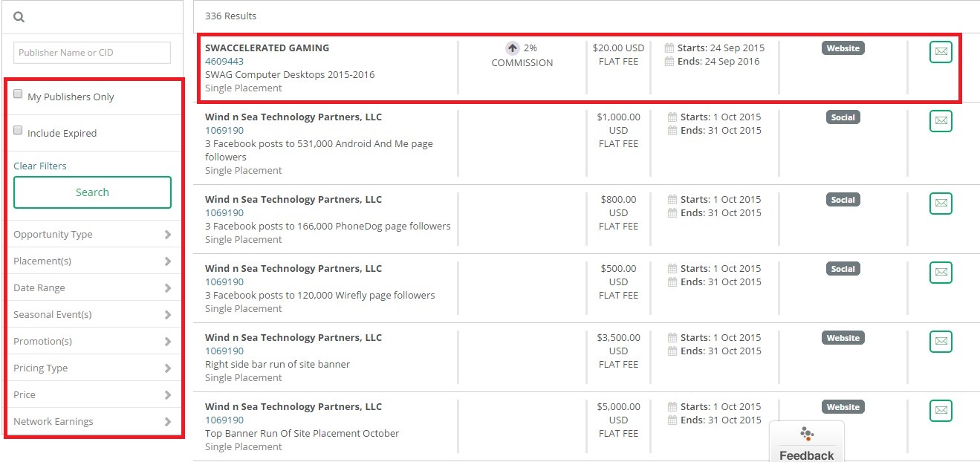Click the $20.00 USD flat fee
The width and height of the screenshot is (980, 462).
618,54
